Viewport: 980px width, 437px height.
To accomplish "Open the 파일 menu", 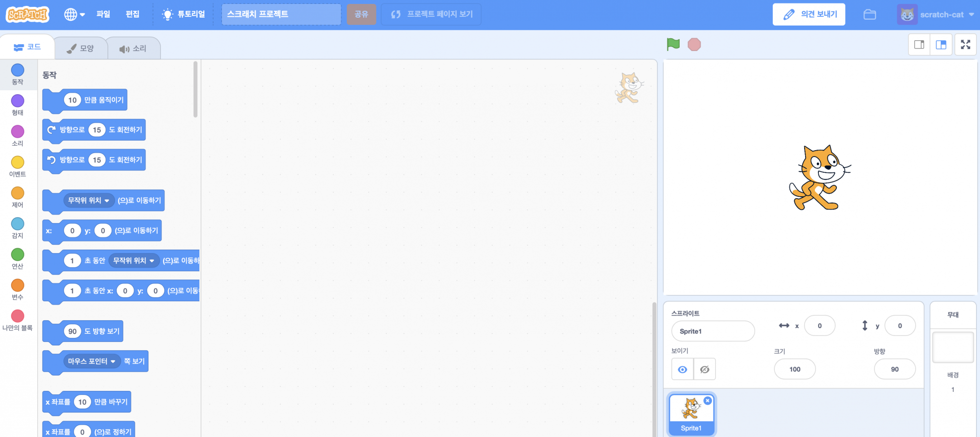I will pyautogui.click(x=103, y=15).
